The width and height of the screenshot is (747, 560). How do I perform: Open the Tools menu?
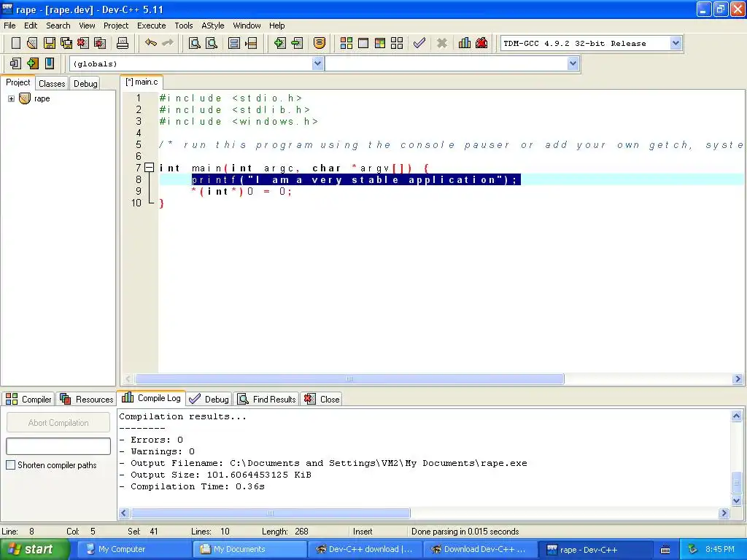[183, 26]
